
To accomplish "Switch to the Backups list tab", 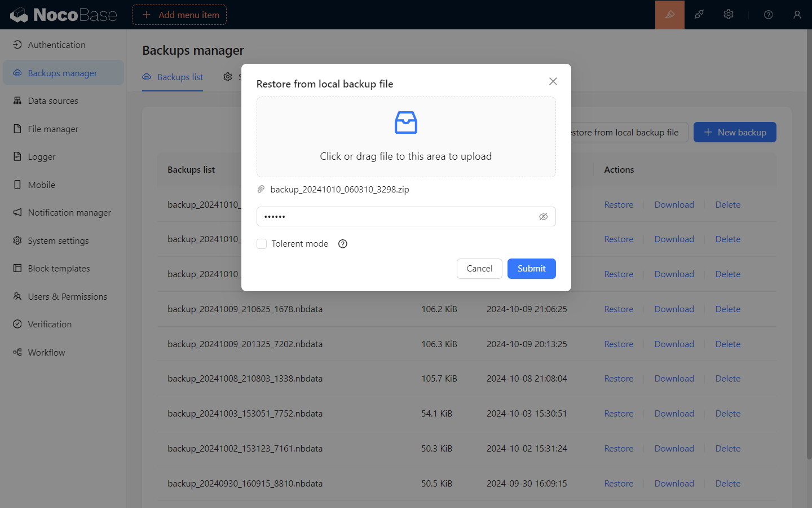I will click(173, 77).
